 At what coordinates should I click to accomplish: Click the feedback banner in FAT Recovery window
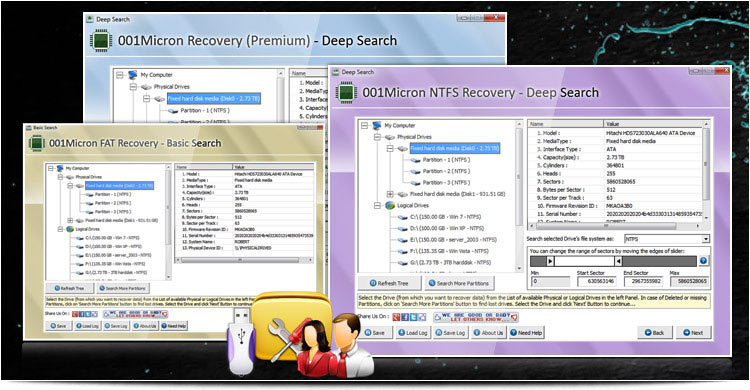point(136,314)
